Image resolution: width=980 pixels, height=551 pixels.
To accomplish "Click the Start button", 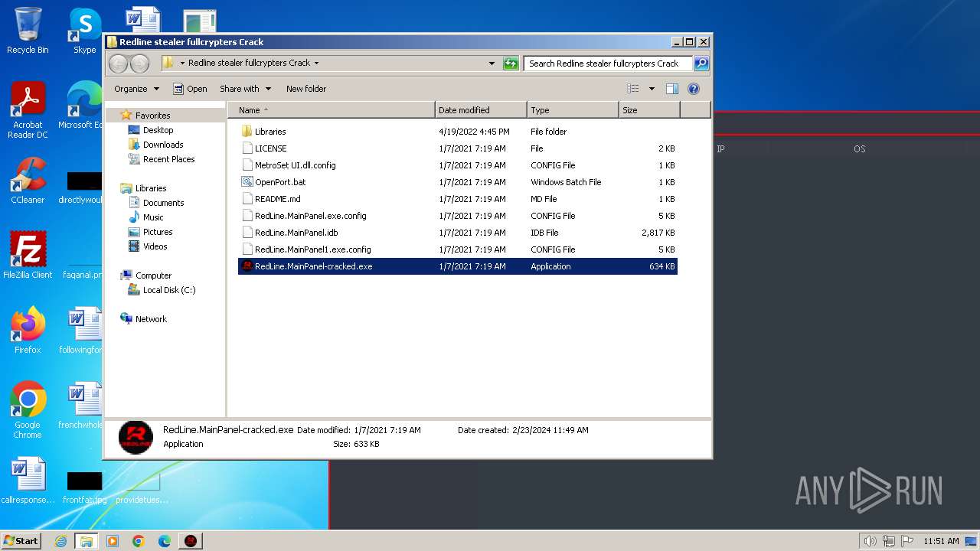I will (21, 541).
